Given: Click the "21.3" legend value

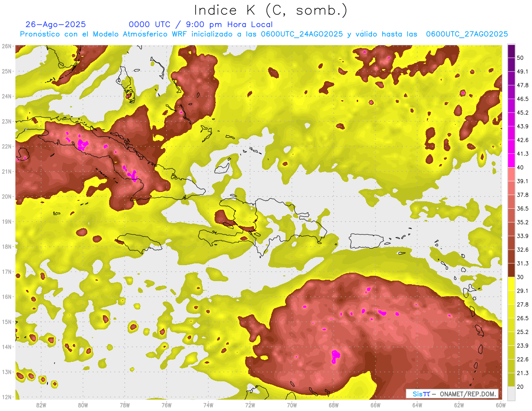Looking at the screenshot, I should [522, 373].
